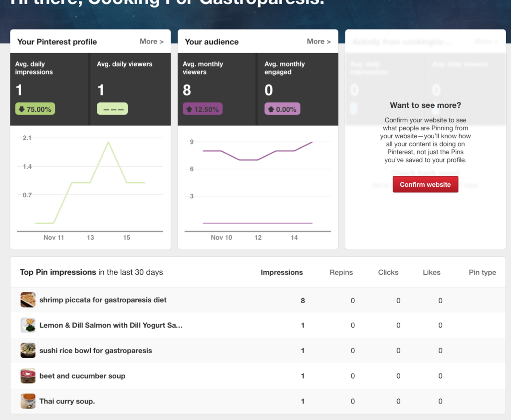Select Avg. monthly viewers stat tile
This screenshot has width=511, height=420.
(217, 89)
